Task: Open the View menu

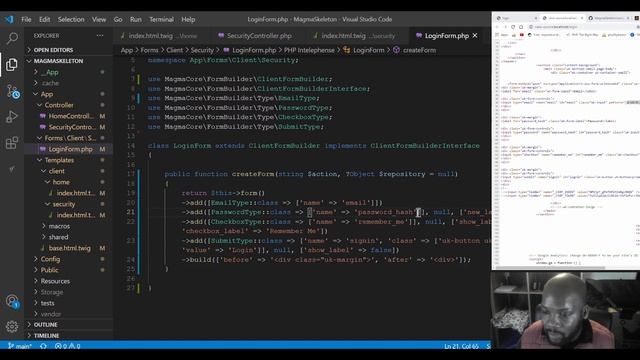Action: click(x=99, y=19)
